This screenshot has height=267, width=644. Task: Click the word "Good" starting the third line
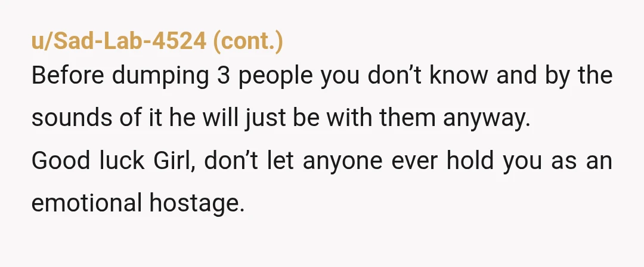(x=61, y=160)
